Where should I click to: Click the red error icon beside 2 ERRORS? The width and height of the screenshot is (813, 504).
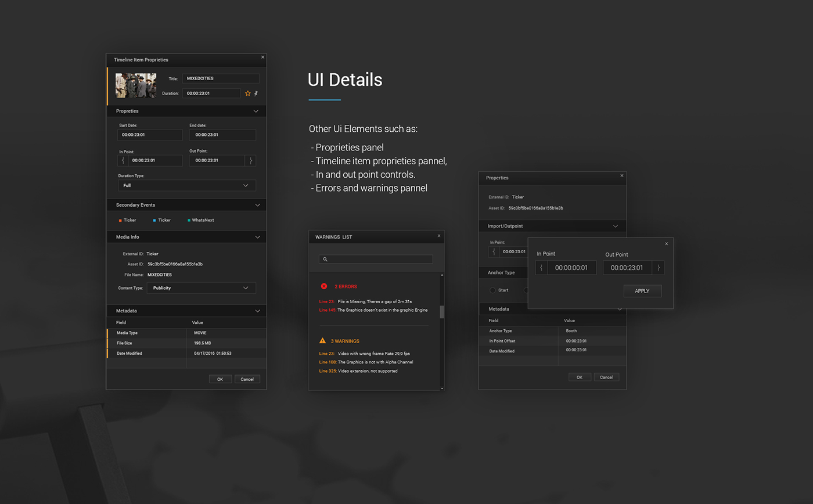point(323,286)
